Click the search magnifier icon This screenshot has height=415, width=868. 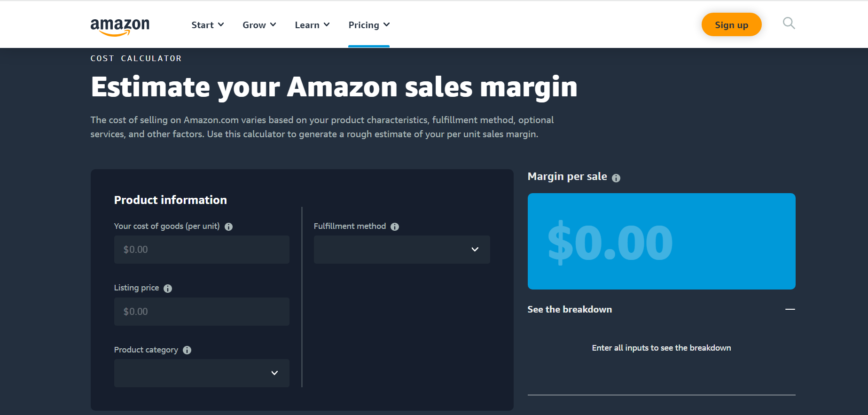[789, 23]
